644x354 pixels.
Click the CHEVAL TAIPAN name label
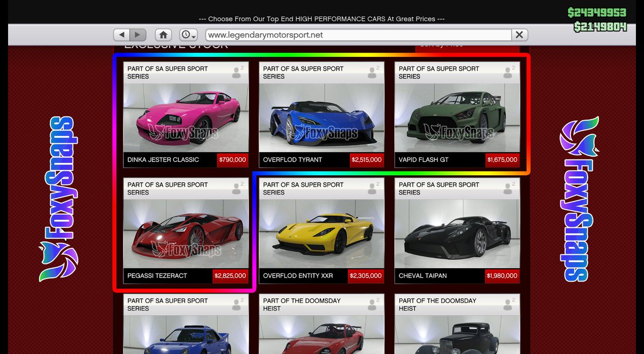[423, 276]
